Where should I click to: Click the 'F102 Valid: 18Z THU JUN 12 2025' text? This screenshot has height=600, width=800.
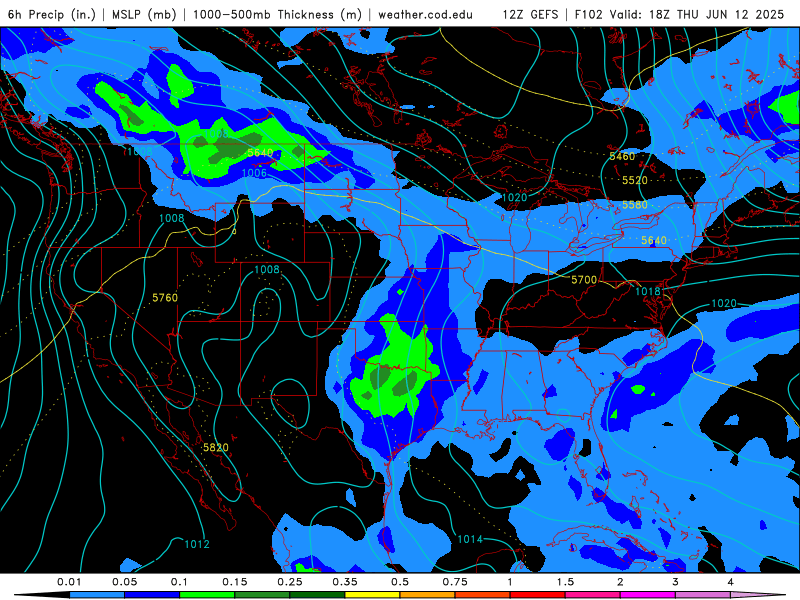679,14
